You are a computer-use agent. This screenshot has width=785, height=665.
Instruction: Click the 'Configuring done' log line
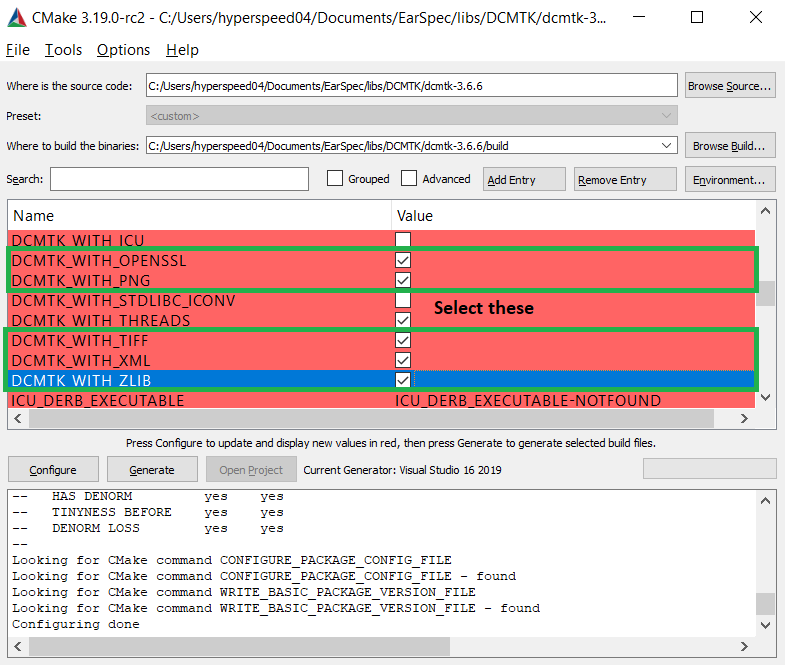point(76,624)
